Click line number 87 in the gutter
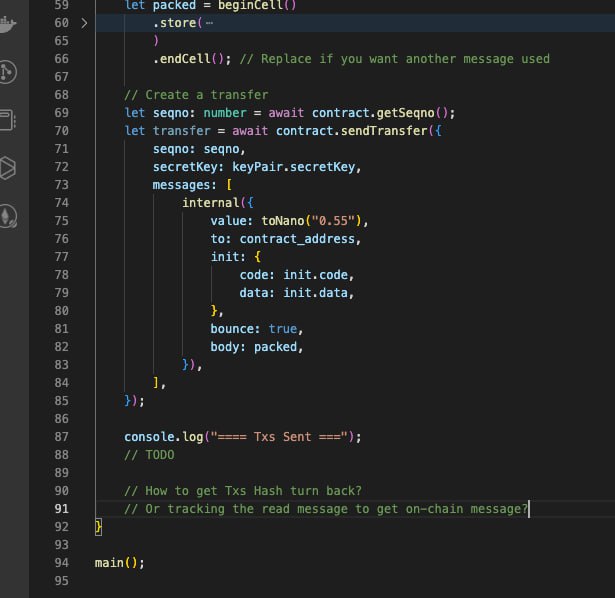615x598 pixels. coord(62,437)
